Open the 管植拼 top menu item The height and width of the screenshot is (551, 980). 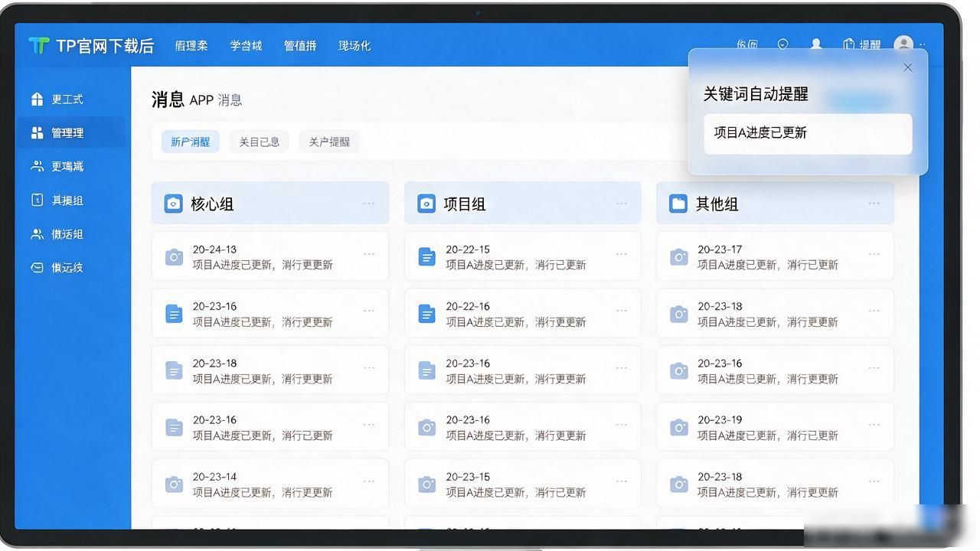click(x=300, y=46)
